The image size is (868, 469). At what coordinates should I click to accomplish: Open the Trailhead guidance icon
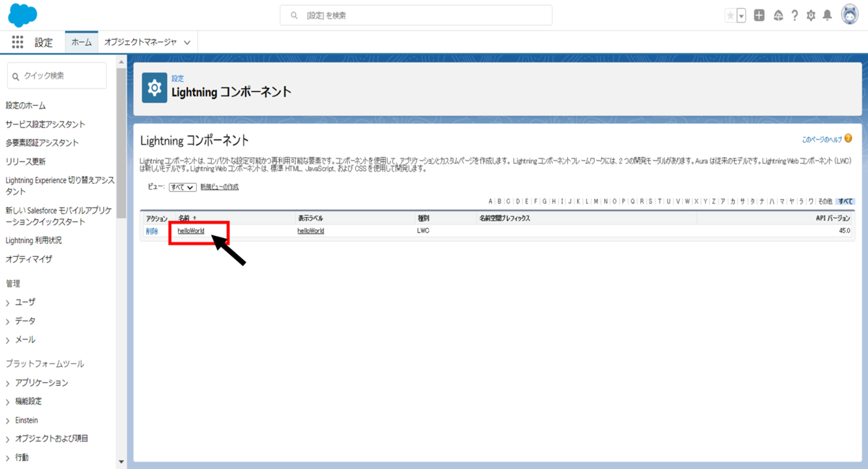click(x=778, y=15)
